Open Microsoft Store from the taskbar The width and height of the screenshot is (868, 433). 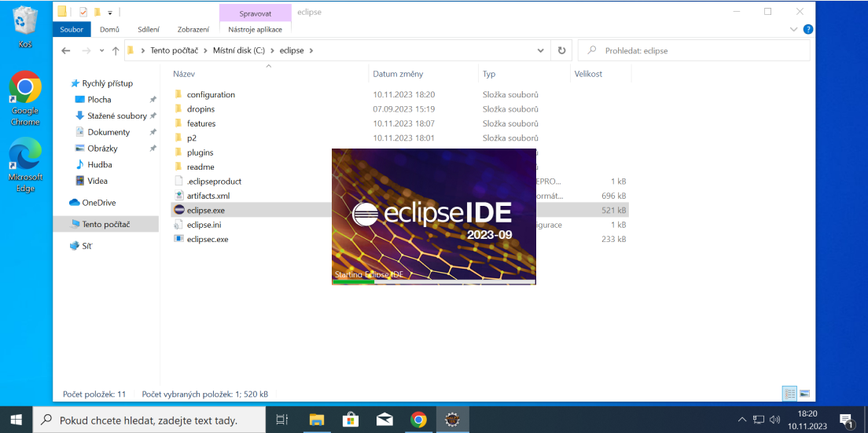point(351,420)
